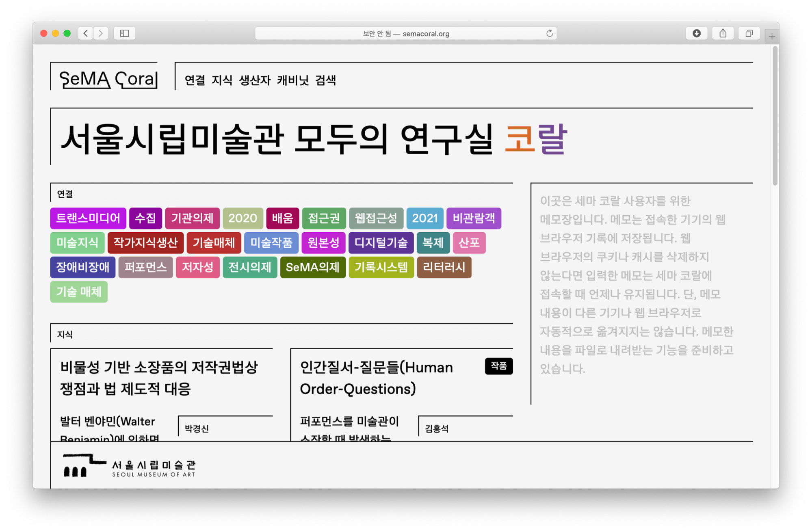This screenshot has width=812, height=532.
Task: Select the 저자성 tag
Action: point(197,267)
